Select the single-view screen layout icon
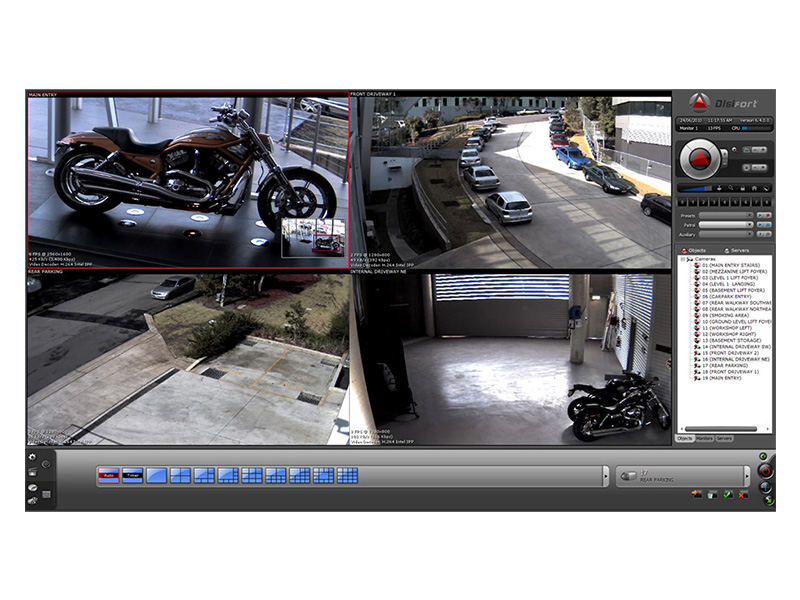The width and height of the screenshot is (800, 600). 156,475
